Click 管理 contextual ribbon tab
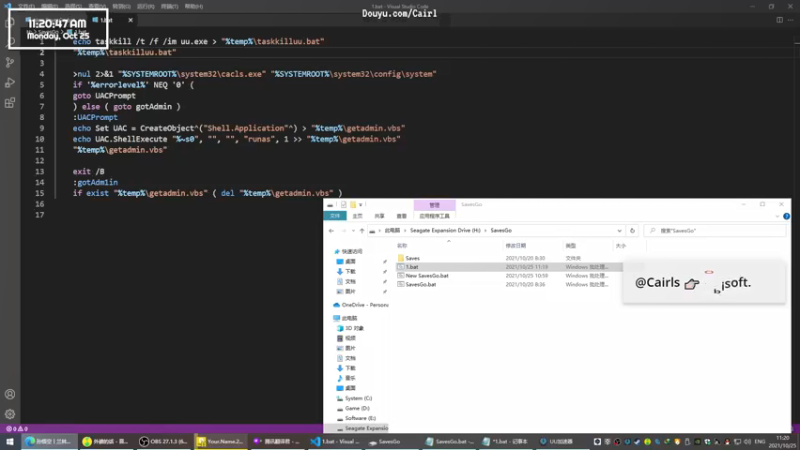800x450 pixels. coord(434,205)
